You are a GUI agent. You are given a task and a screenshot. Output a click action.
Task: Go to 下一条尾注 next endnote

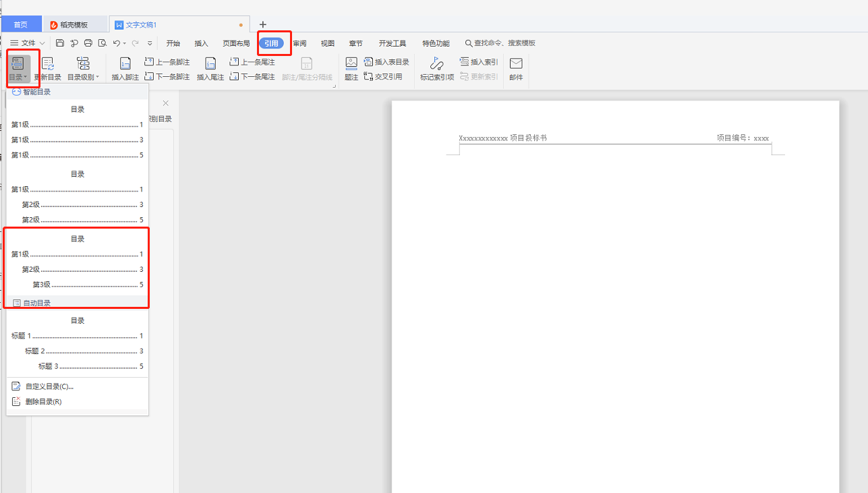(252, 77)
